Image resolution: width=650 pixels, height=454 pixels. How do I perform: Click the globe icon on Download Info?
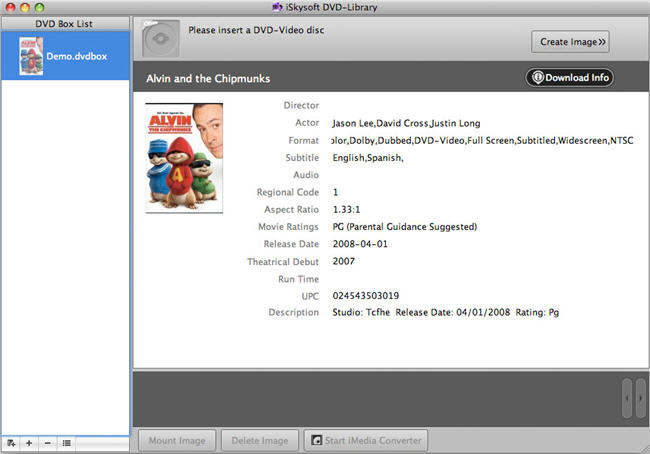[538, 78]
